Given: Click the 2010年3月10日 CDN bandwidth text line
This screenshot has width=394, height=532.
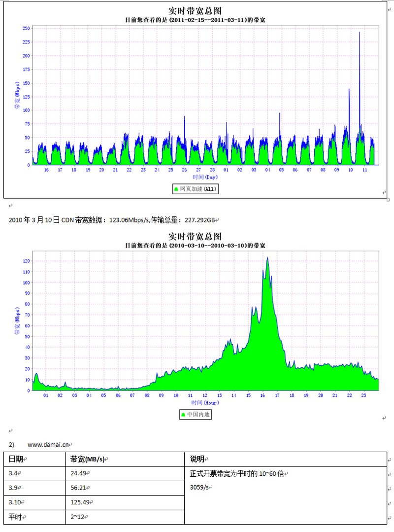Looking at the screenshot, I should click(x=112, y=220).
